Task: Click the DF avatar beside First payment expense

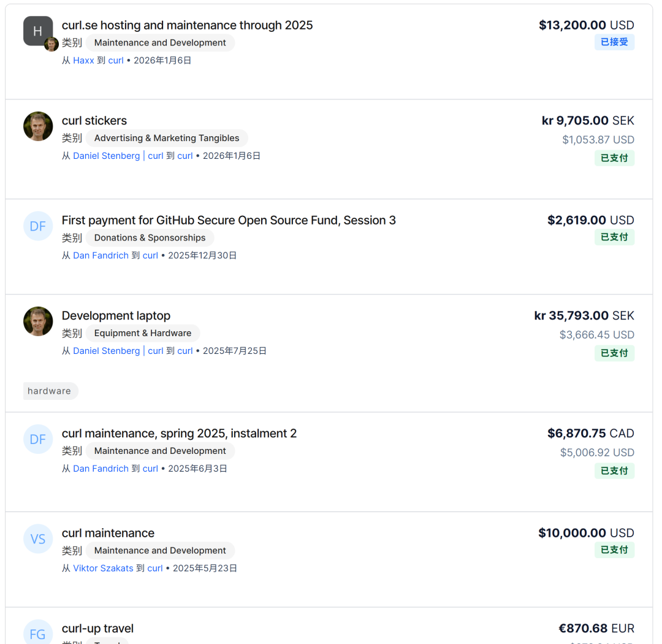Action: tap(38, 226)
